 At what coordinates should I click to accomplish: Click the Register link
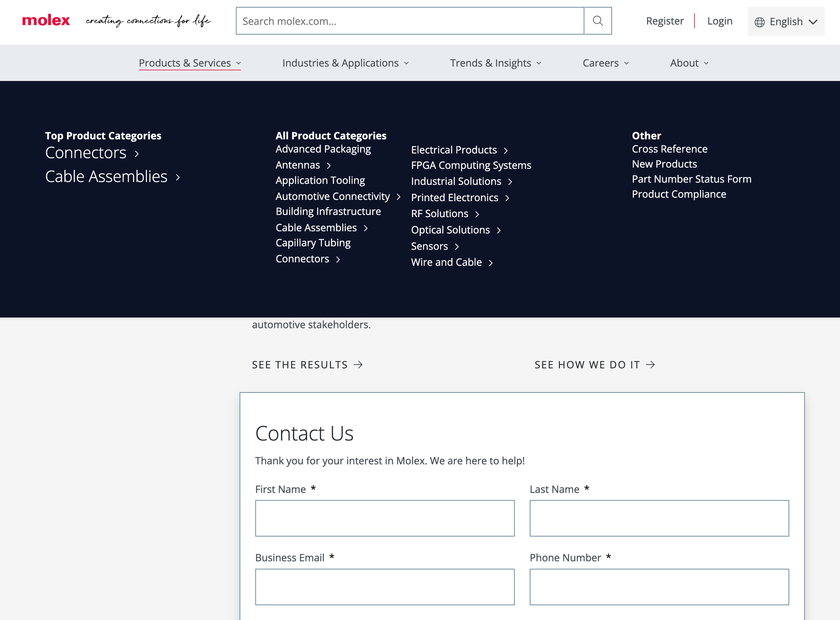665,21
